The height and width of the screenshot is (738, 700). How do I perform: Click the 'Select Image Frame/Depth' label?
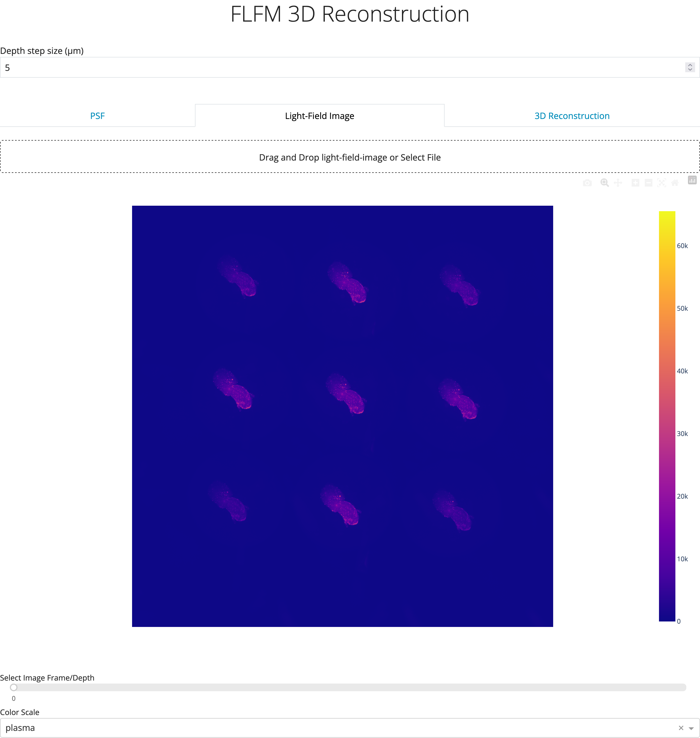[47, 678]
